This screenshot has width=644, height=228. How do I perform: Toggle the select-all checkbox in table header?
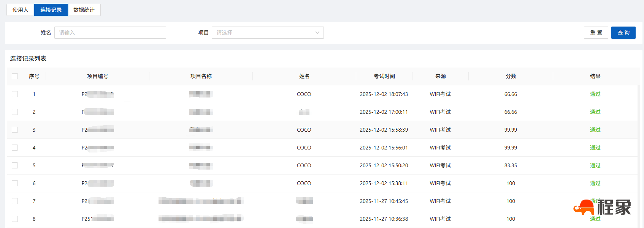coord(15,76)
